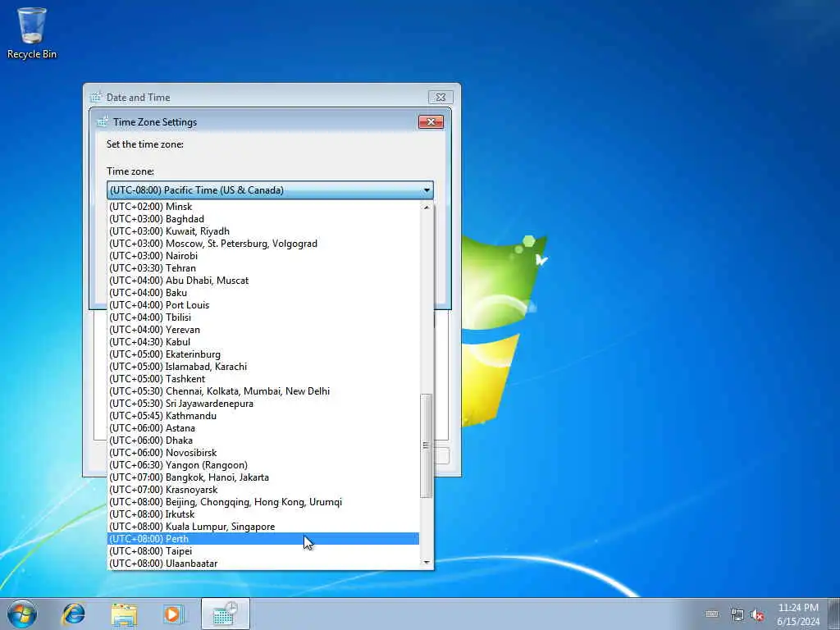Select (UTC+05:30) Sri Jayawardenepura

pyautogui.click(x=263, y=404)
